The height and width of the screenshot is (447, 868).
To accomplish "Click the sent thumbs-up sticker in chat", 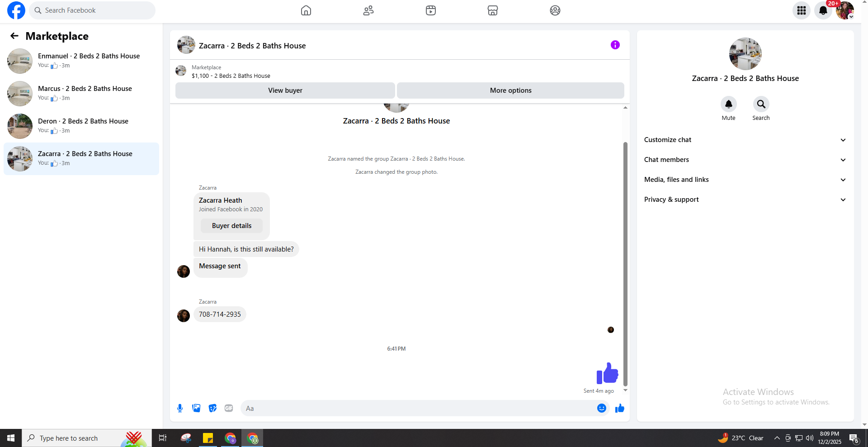I will click(x=607, y=373).
